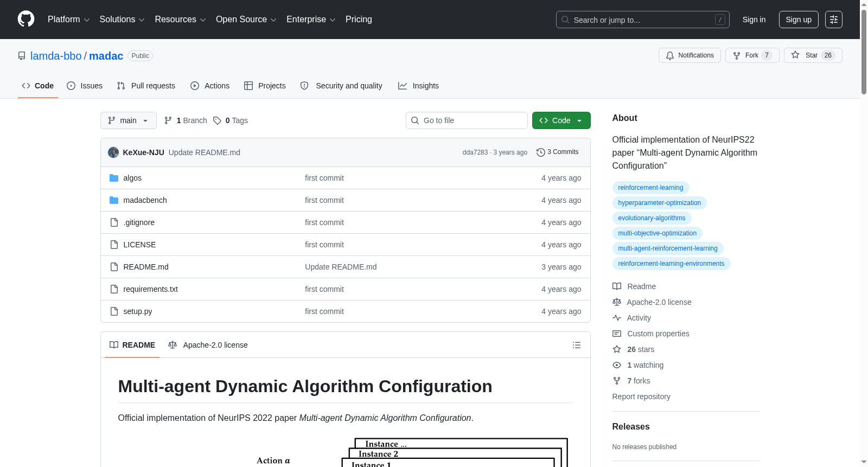
Task: Click the pulse icon beside Activity
Action: click(617, 318)
